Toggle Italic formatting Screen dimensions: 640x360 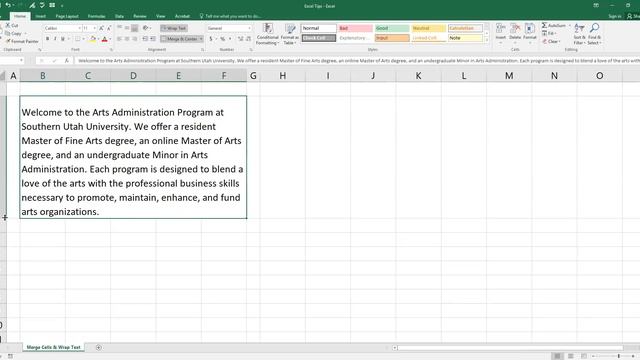coord(55,39)
